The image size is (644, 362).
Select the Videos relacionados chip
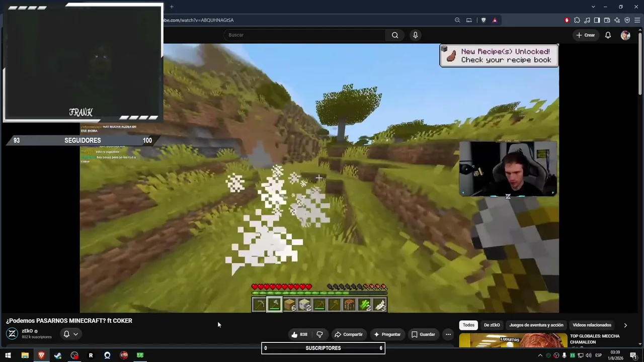click(x=592, y=325)
